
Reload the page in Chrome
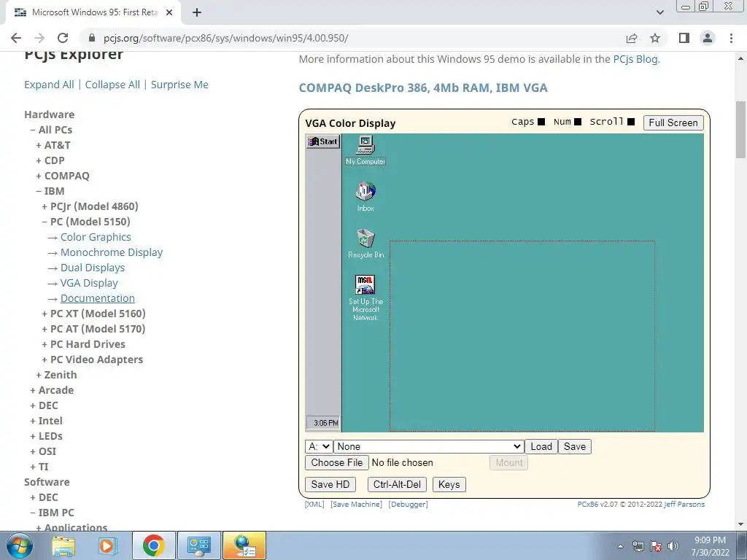[63, 38]
